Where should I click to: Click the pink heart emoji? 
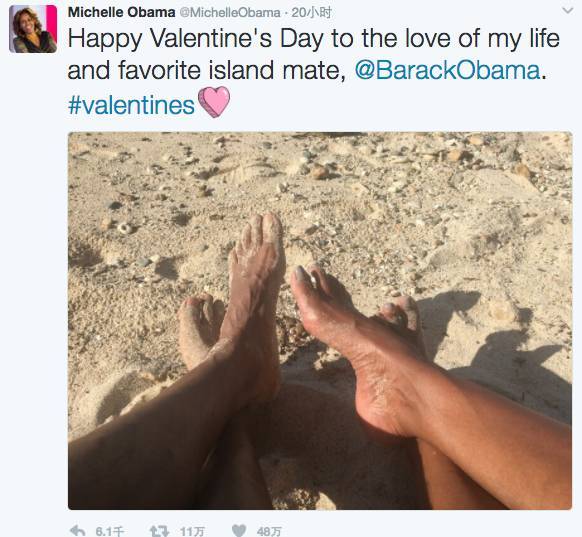(214, 102)
